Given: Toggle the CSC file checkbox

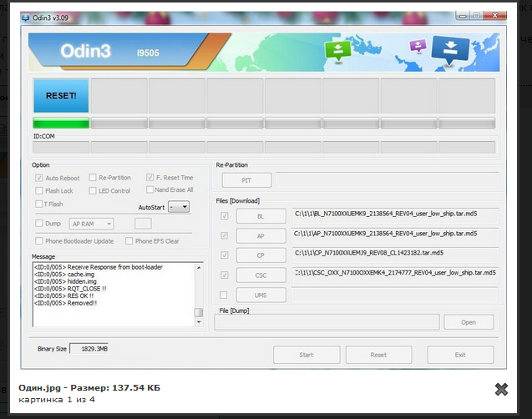Looking at the screenshot, I should pos(225,275).
